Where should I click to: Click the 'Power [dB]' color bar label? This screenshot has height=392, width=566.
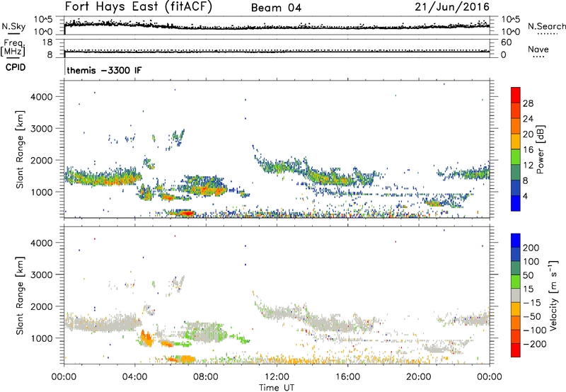coord(540,149)
